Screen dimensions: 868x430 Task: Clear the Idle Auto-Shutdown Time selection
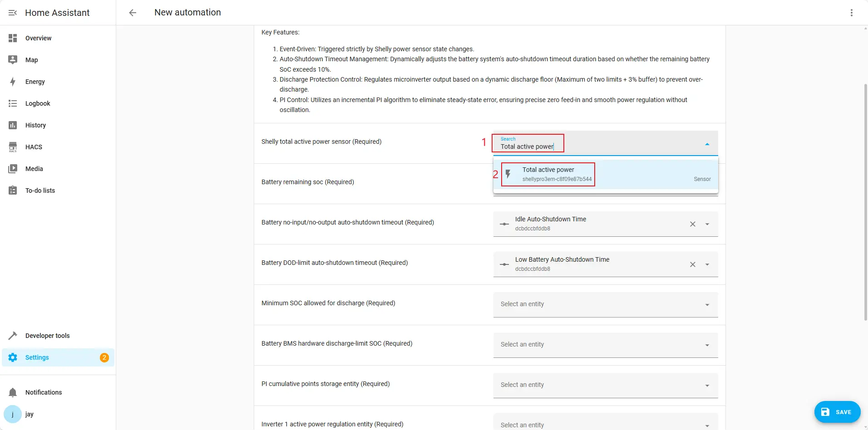692,224
